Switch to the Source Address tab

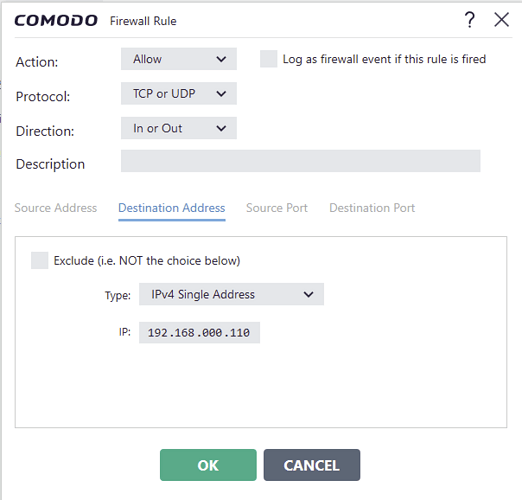(56, 208)
